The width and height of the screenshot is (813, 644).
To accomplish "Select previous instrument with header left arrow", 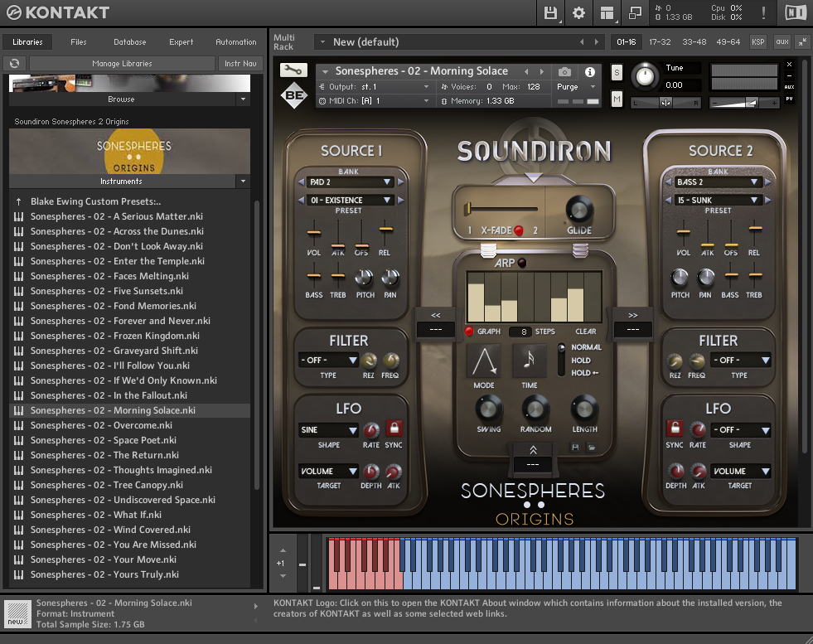I will (526, 71).
